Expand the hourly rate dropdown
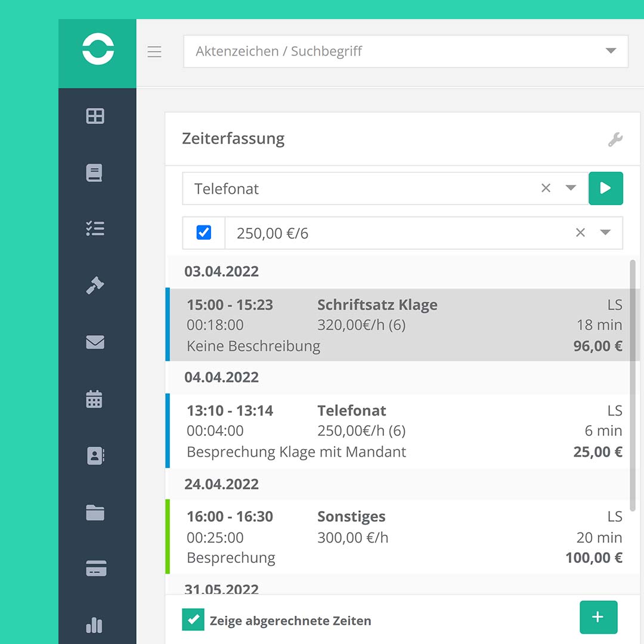 [x=605, y=233]
